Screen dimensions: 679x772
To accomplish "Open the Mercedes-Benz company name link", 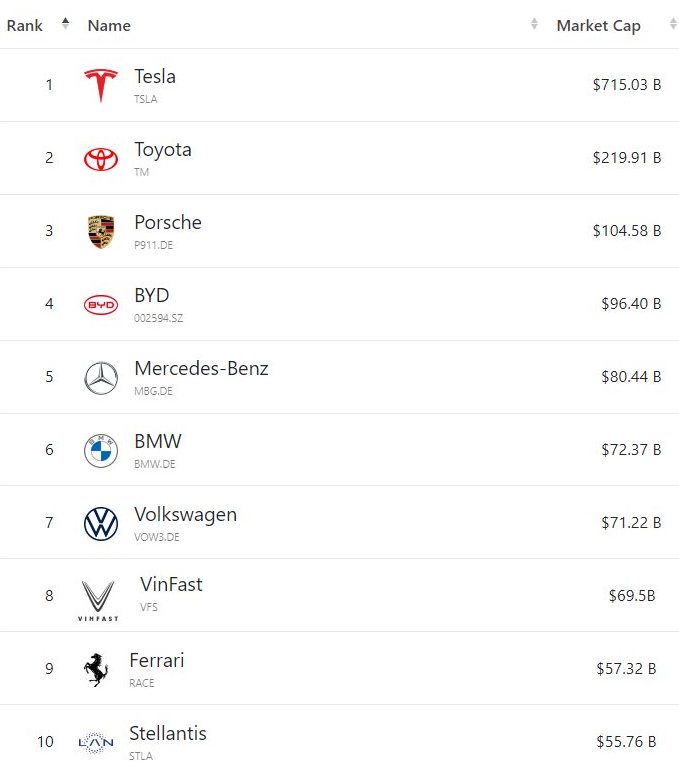I will click(201, 368).
